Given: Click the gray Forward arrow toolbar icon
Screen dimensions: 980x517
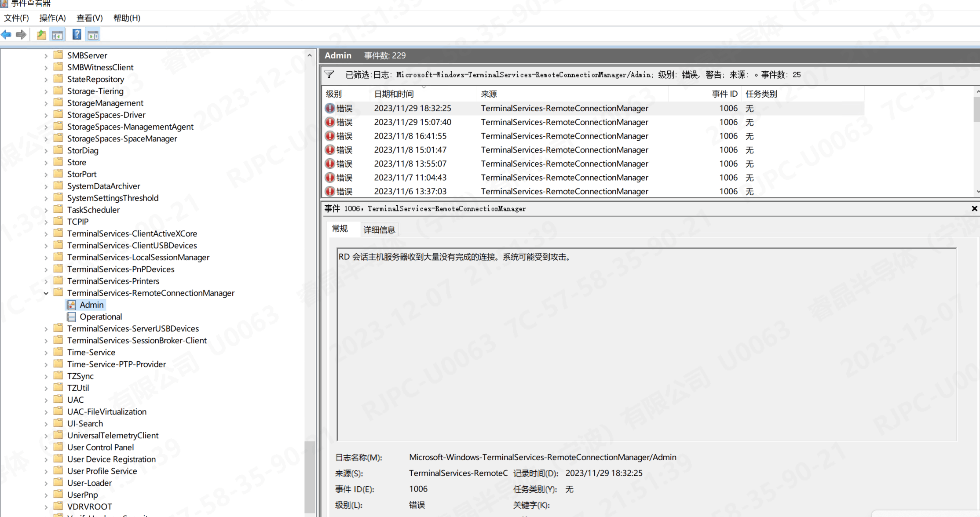Looking at the screenshot, I should (x=21, y=35).
